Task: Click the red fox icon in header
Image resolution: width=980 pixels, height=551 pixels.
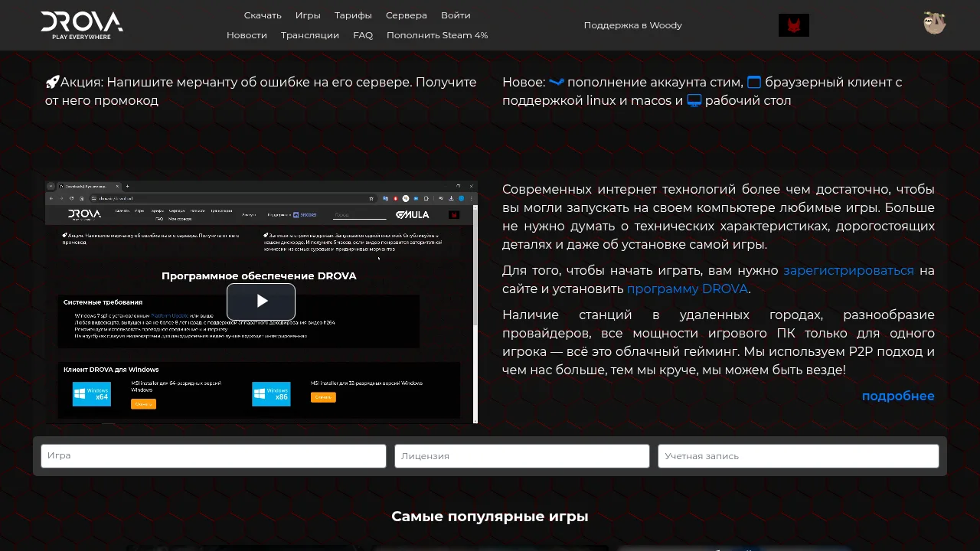Action: [x=794, y=25]
